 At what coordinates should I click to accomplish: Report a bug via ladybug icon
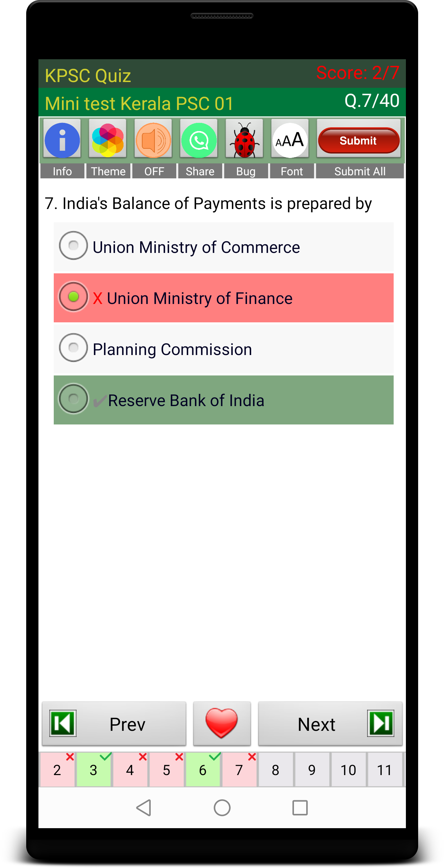[x=245, y=140]
